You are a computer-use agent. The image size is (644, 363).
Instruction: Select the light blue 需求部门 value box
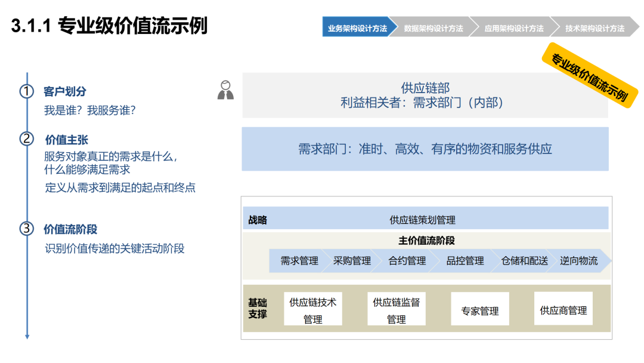click(425, 149)
